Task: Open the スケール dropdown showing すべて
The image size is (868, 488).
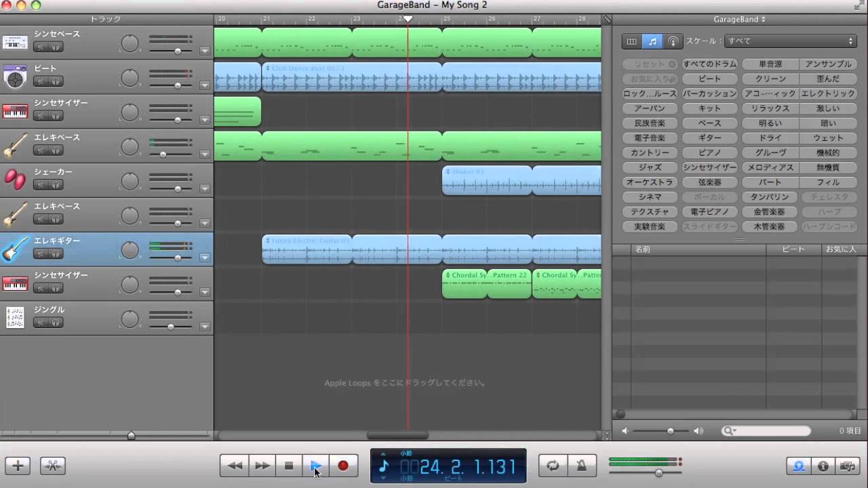Action: pyautogui.click(x=791, y=41)
